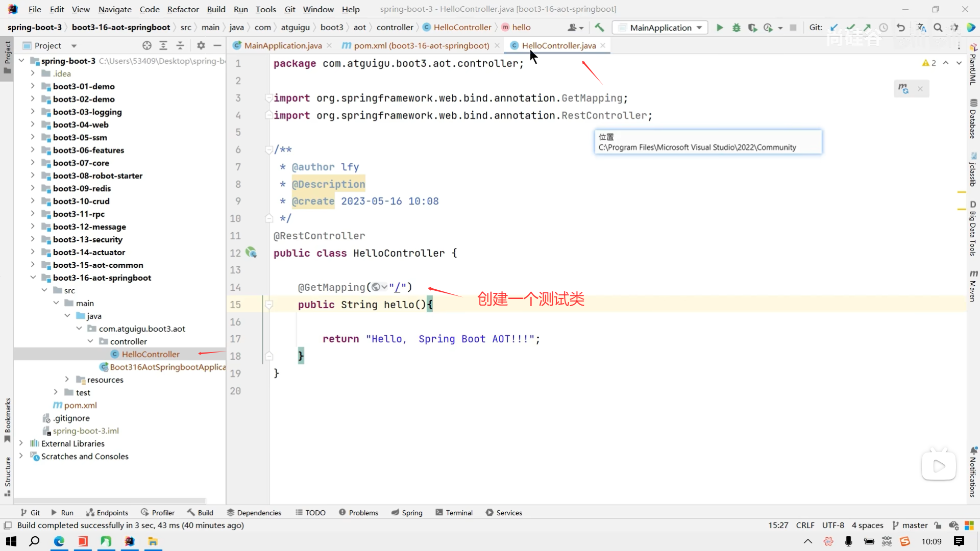The image size is (980, 551).
Task: Click the Build hammer icon
Action: point(599,28)
